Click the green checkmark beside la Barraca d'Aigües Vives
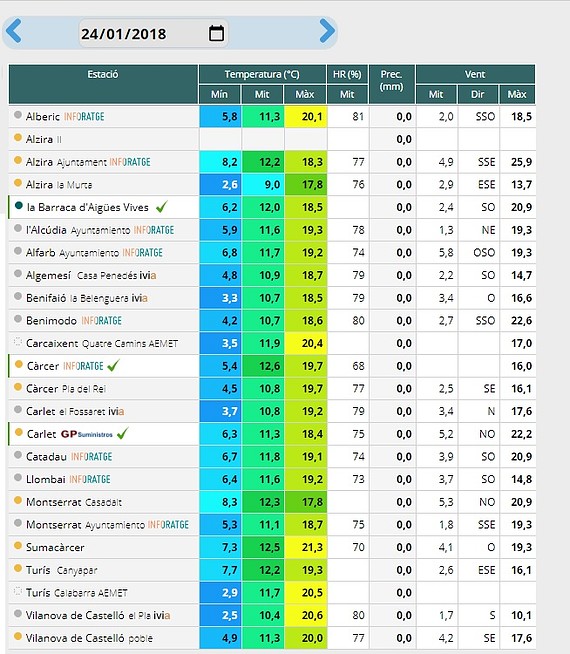570x654 pixels. pyautogui.click(x=162, y=206)
